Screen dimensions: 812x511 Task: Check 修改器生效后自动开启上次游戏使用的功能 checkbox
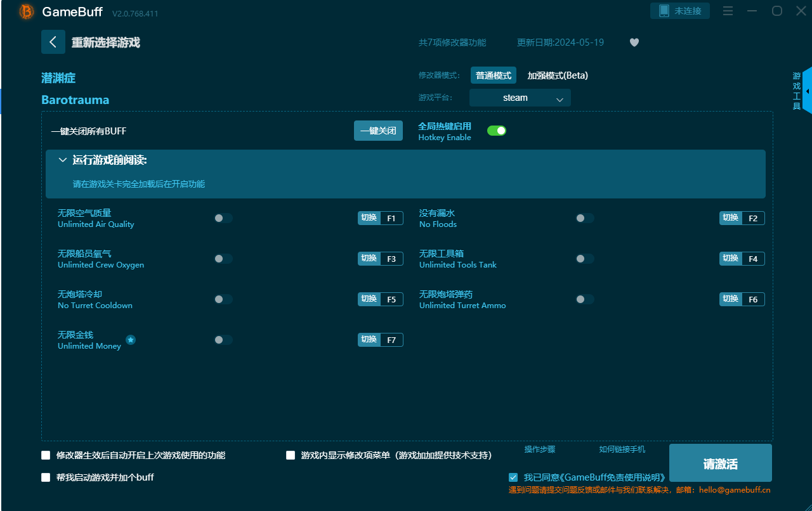click(46, 455)
